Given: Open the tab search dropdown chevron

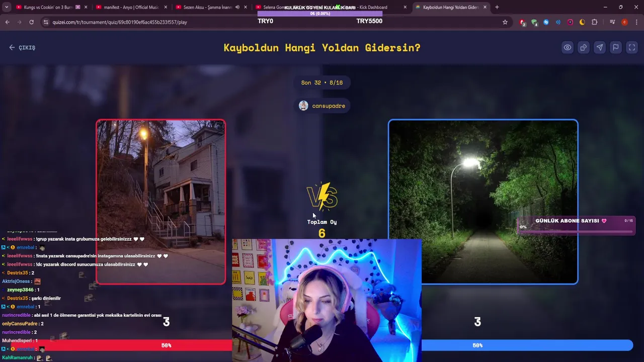Looking at the screenshot, I should (x=7, y=7).
